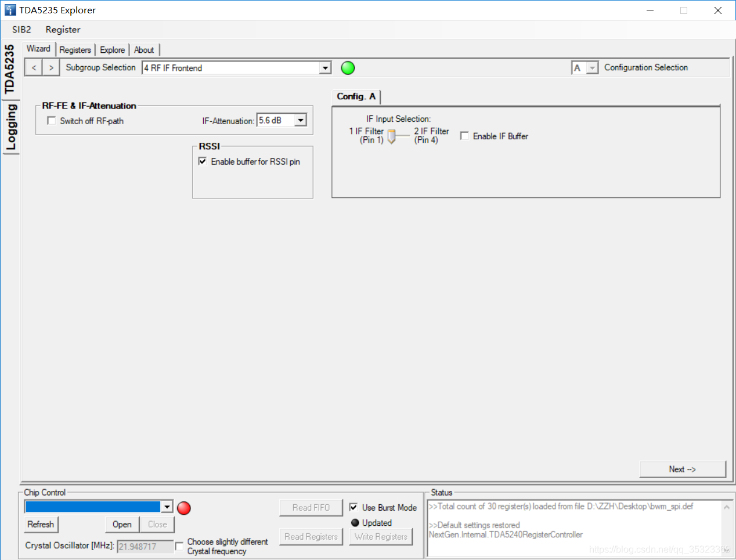Toggle Use Burst Mode checkbox
Viewport: 736px width, 560px height.
pos(353,507)
